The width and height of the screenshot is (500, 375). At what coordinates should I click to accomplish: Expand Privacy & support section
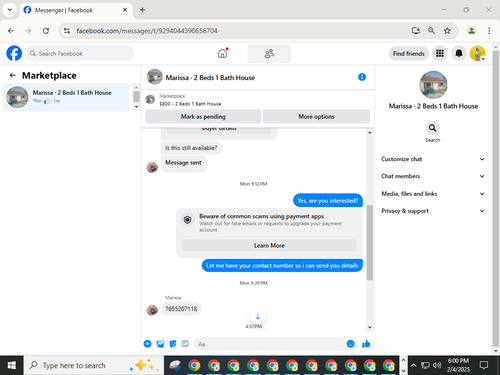(433, 211)
